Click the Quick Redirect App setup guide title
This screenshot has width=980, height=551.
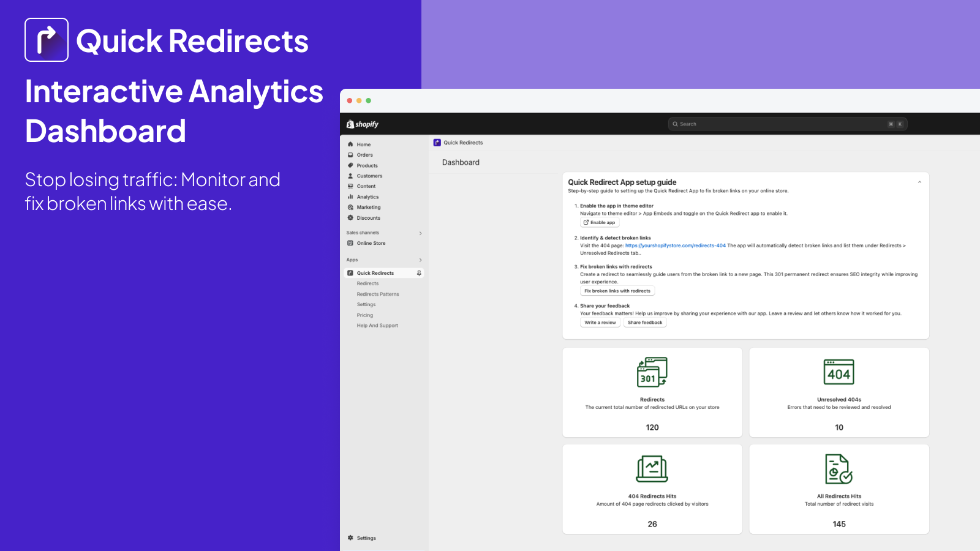tap(622, 182)
